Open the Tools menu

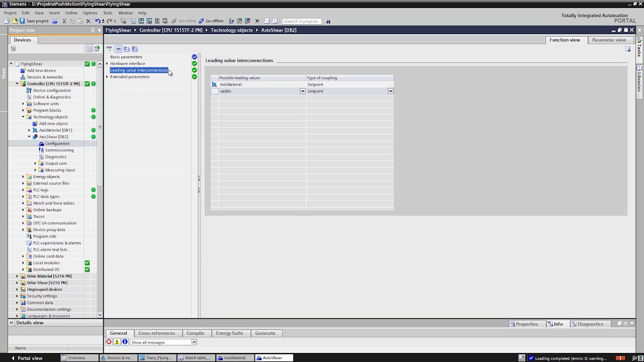coord(108,13)
